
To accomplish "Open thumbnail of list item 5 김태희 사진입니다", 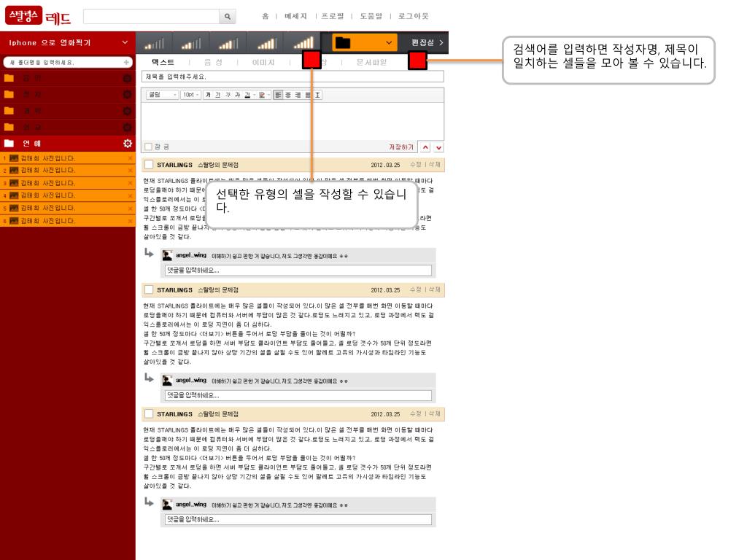I will click(14, 208).
